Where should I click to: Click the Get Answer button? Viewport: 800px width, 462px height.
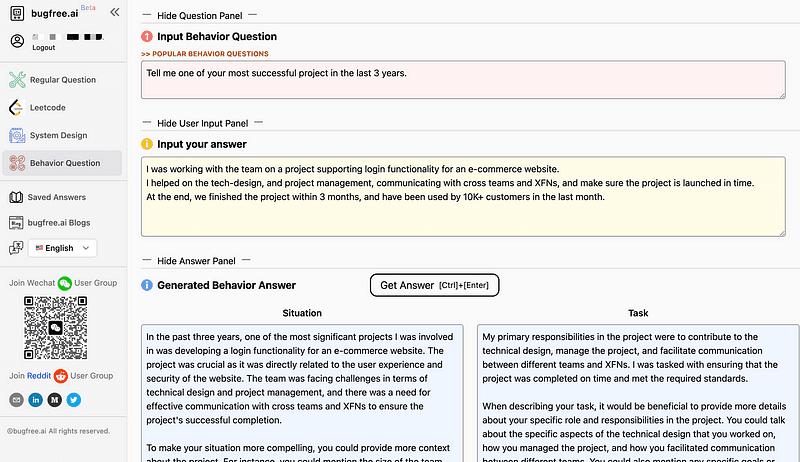coord(434,285)
